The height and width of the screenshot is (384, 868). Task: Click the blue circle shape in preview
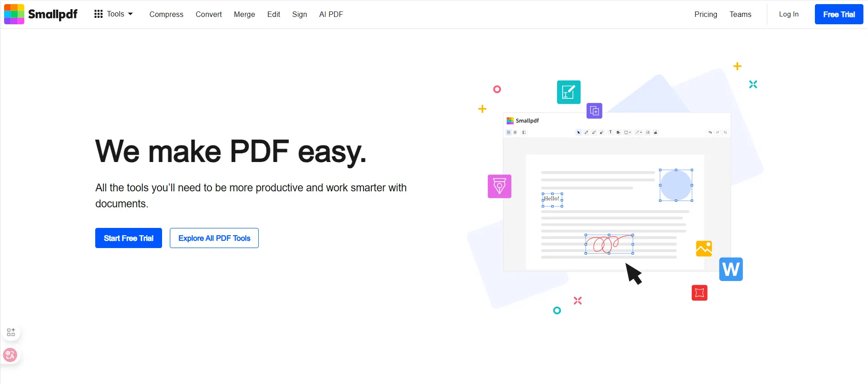coord(676,185)
